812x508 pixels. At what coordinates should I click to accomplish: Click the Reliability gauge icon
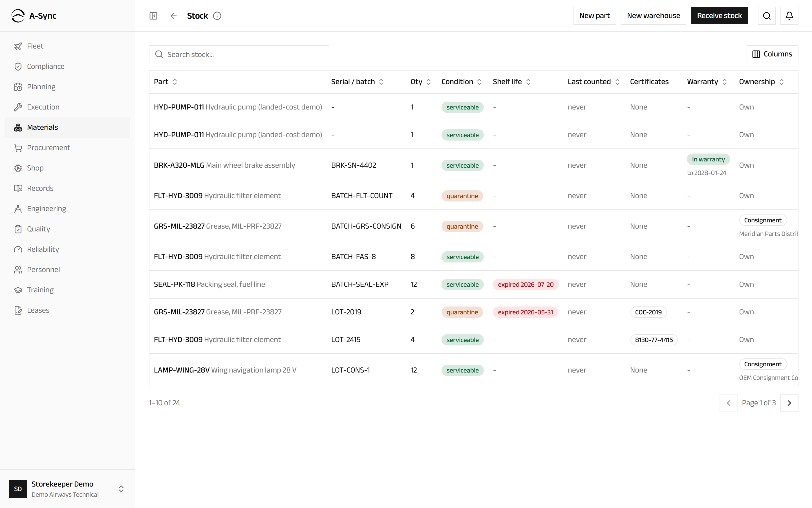(x=18, y=249)
